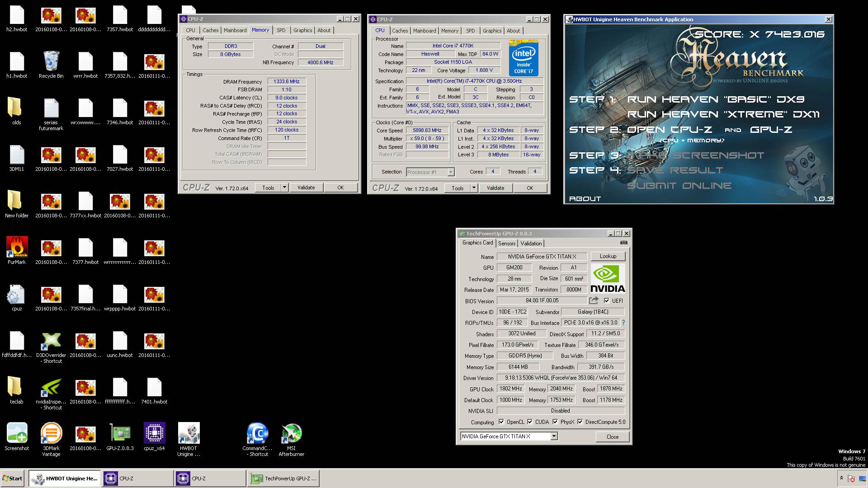Open D3DOverrider shortcut icon
The image size is (868, 488).
(x=51, y=347)
